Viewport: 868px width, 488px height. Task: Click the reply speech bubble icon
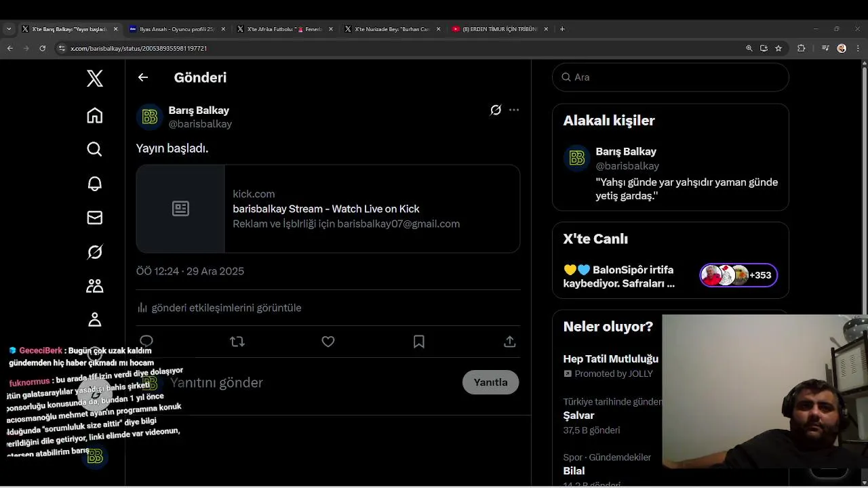[146, 342]
